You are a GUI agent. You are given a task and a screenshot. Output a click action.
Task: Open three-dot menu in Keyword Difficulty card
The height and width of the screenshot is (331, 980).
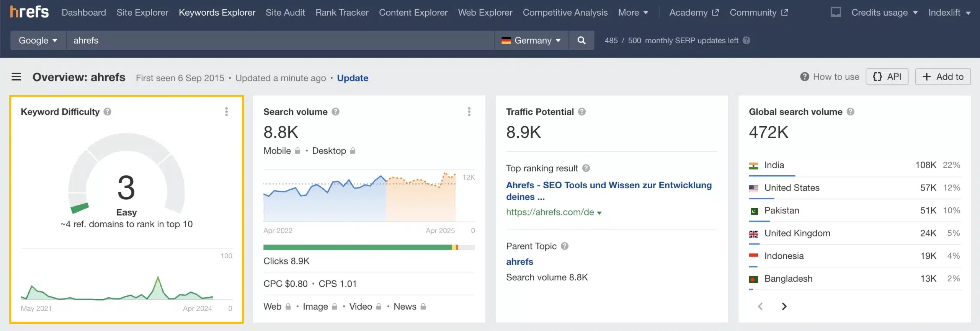tap(227, 111)
